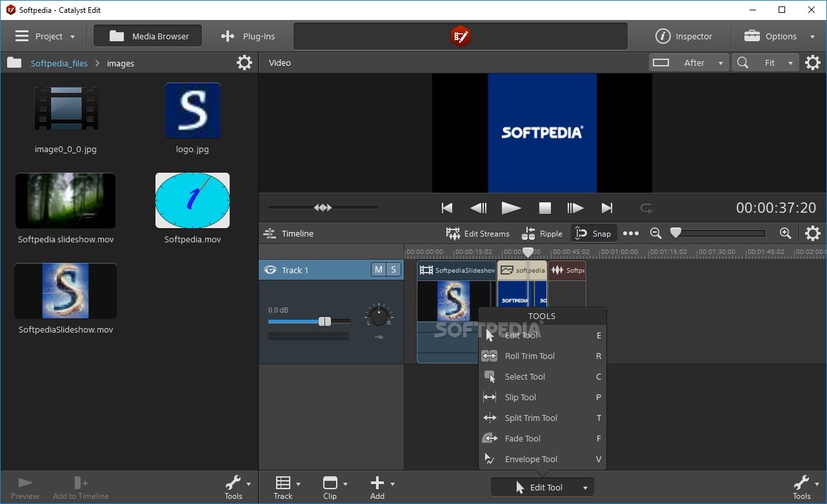
Task: Open the timeline more options ellipsis
Action: 631,233
